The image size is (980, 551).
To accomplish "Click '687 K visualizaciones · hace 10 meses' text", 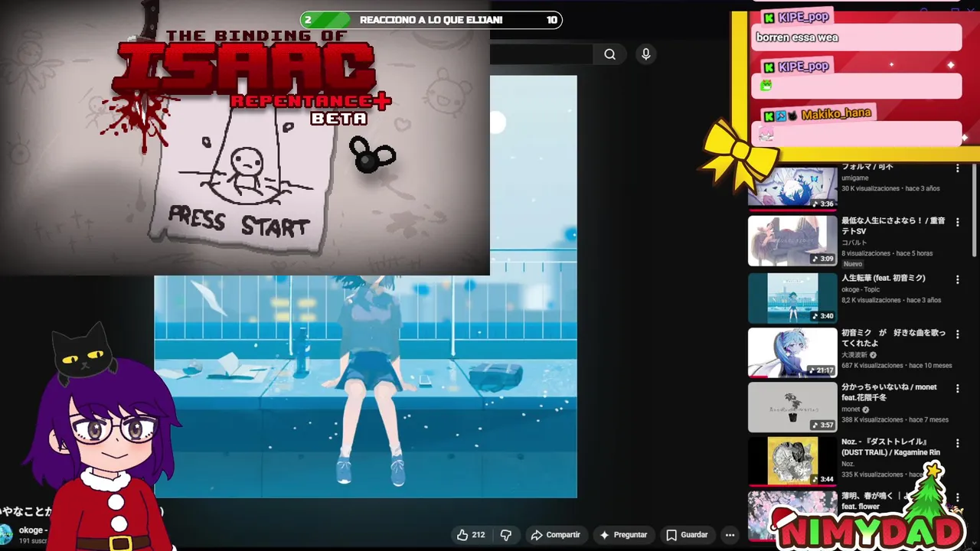I will pos(897,366).
